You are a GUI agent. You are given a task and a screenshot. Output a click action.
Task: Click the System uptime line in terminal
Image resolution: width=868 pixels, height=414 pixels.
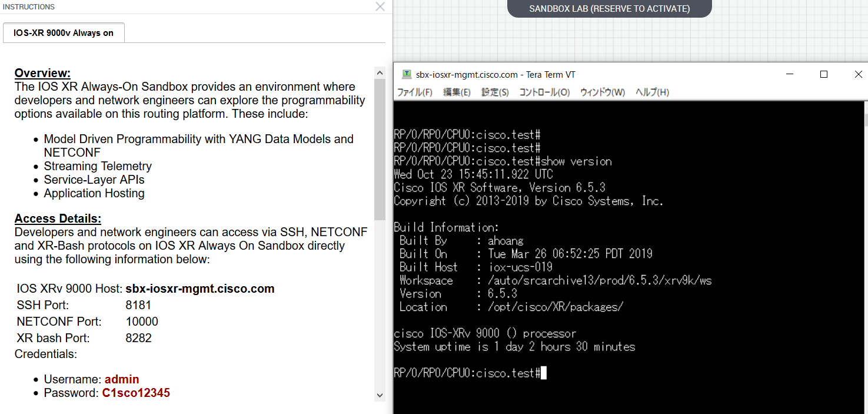tap(514, 346)
